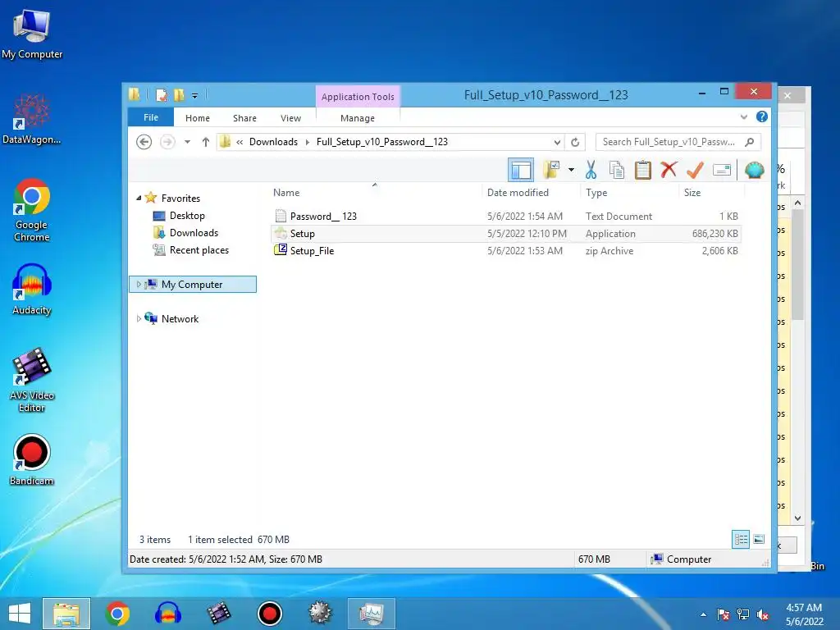Click the Properties quick access icon

162,95
